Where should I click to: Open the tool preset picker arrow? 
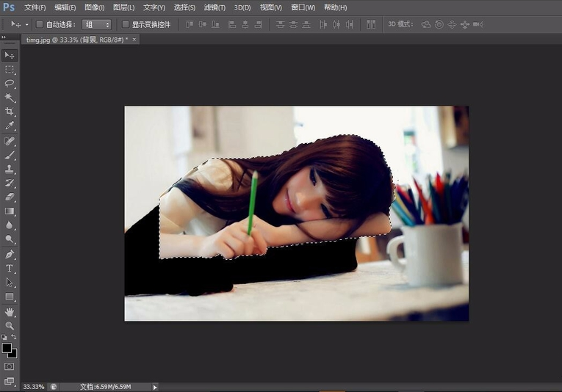(x=27, y=24)
